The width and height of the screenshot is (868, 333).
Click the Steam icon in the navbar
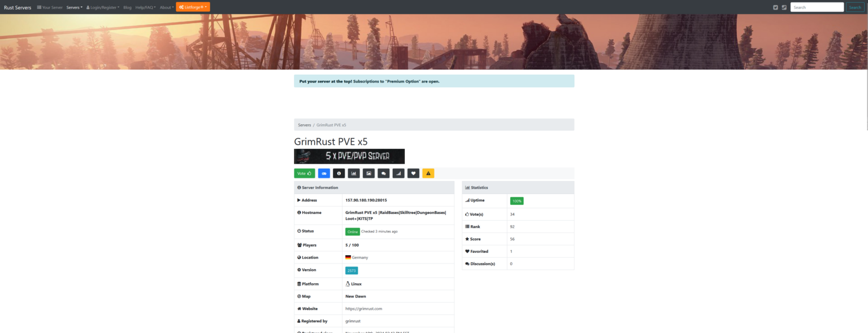tap(784, 7)
